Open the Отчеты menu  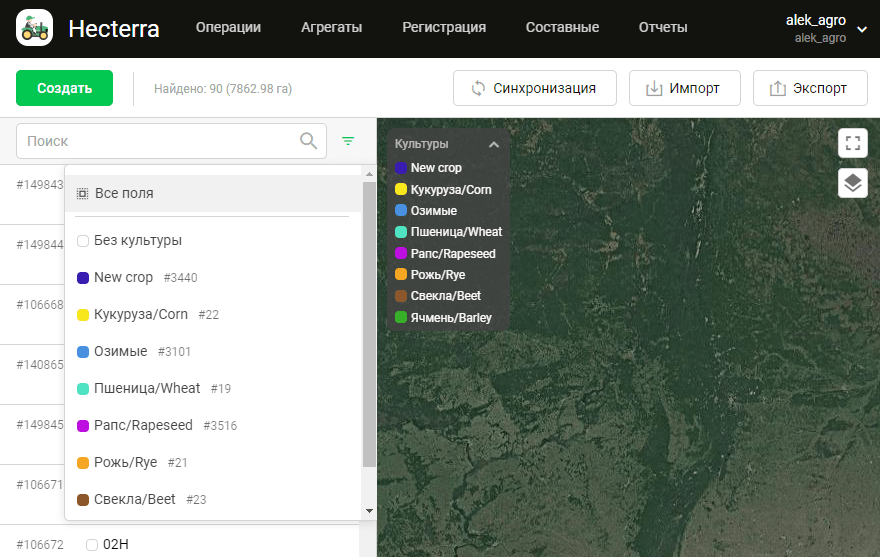[663, 28]
